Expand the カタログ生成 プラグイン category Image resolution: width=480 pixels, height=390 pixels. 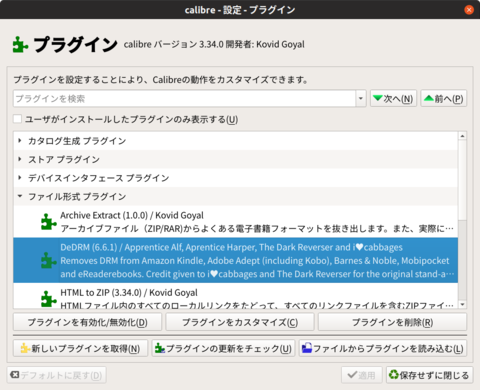20,141
